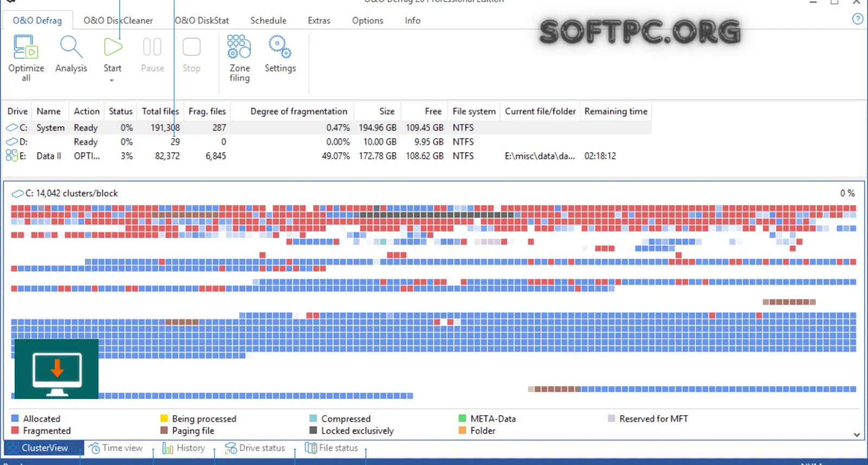The image size is (868, 465).
Task: Expand legend with bottom-right chevron
Action: coord(857,435)
